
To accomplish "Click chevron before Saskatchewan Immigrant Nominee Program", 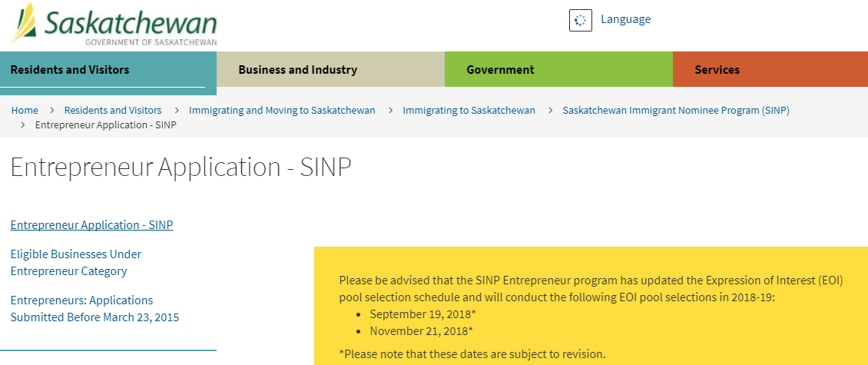I will pyautogui.click(x=551, y=110).
